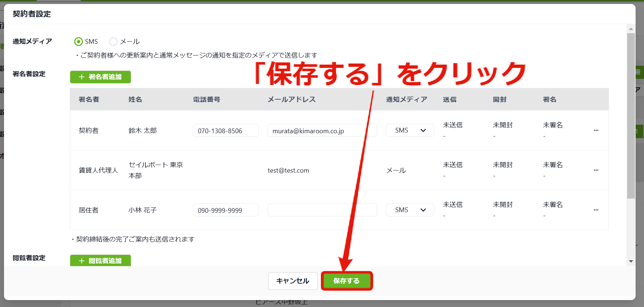Select the SMS notification media radio button
Screen dimensions: 644x307
(78, 42)
